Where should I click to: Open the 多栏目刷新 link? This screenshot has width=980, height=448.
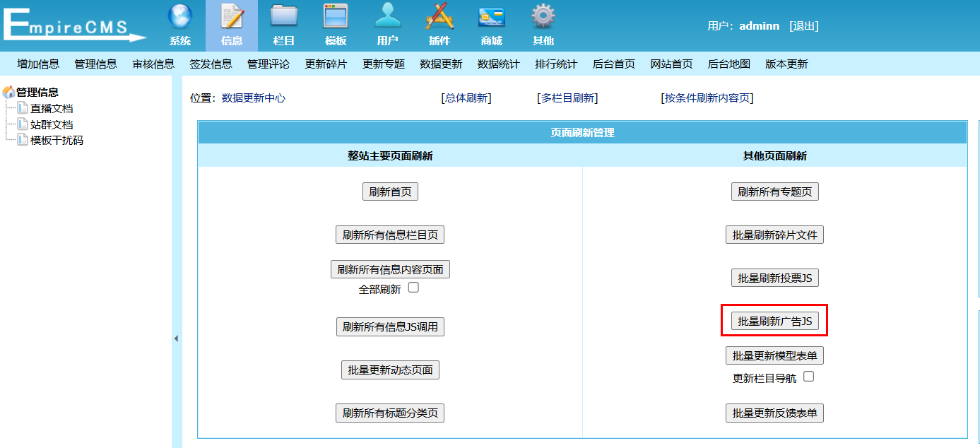(567, 98)
